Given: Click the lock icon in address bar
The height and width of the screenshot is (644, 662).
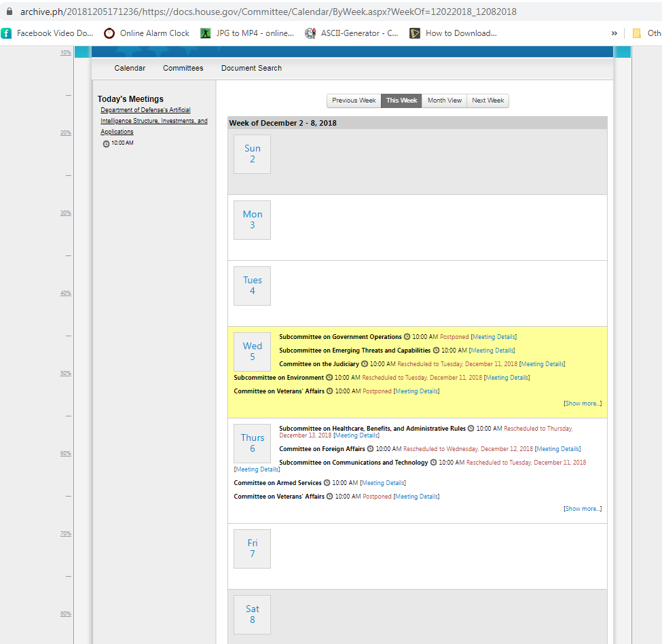Looking at the screenshot, I should coord(10,12).
